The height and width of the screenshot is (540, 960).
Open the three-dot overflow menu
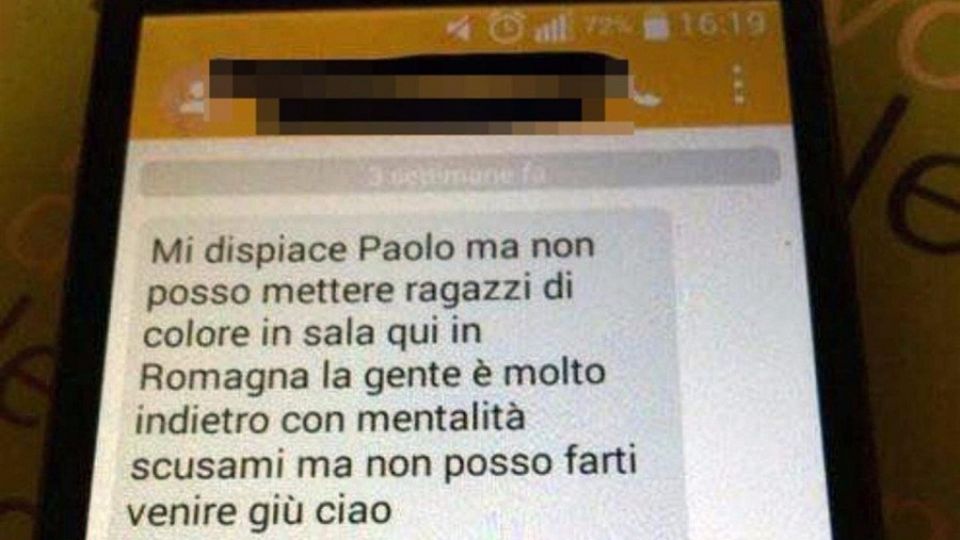[738, 84]
